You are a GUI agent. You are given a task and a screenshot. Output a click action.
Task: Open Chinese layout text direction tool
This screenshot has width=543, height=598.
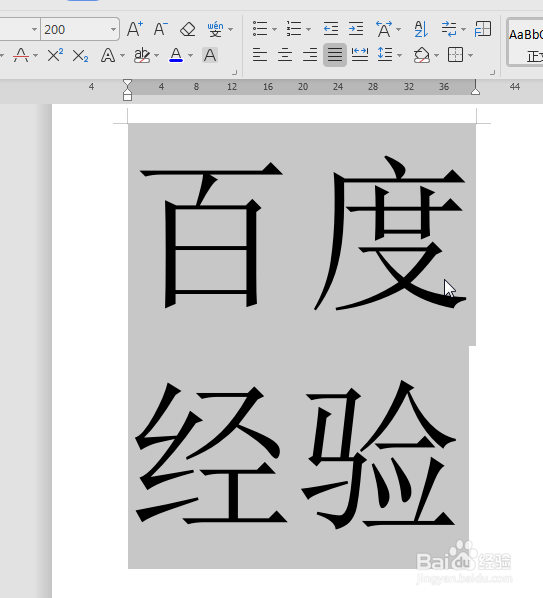(384, 29)
